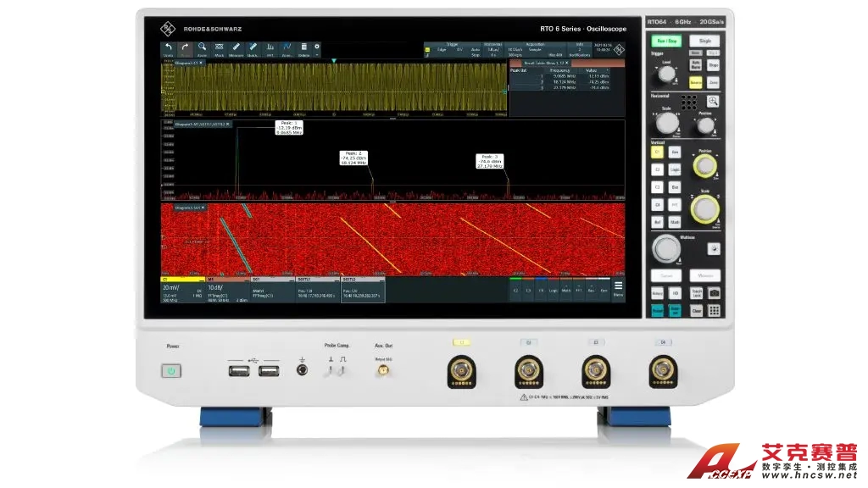Close the Result table tab
Viewport: 868px width, 488px height.
click(x=567, y=63)
